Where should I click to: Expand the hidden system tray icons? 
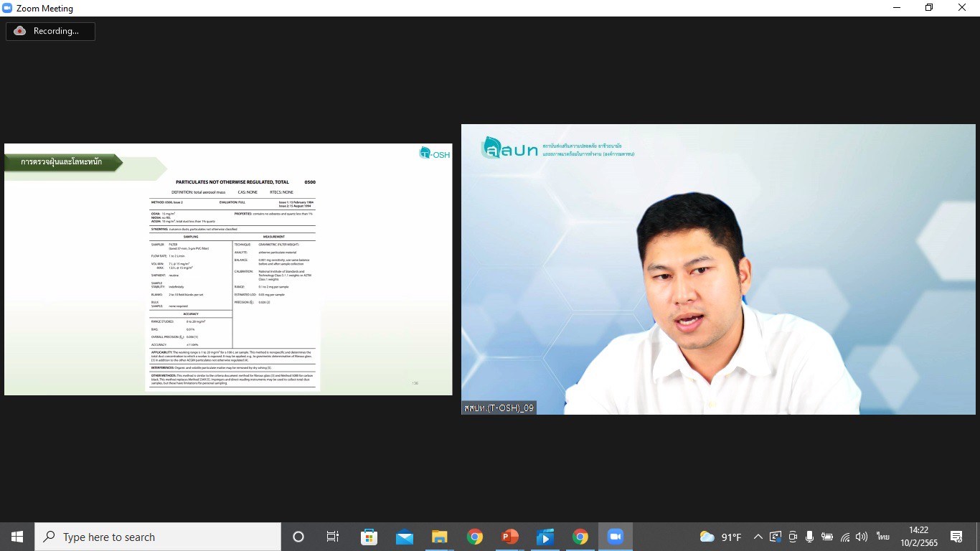point(758,537)
